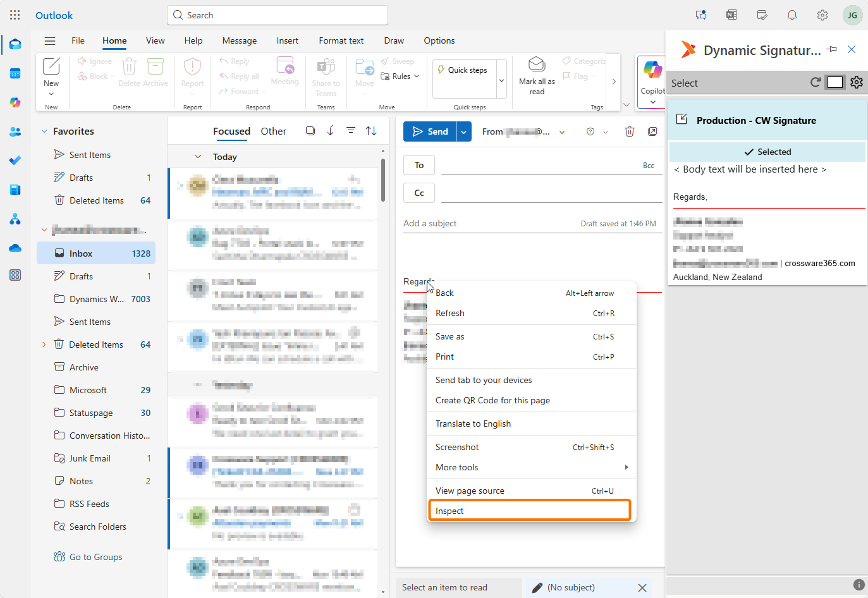Image resolution: width=868 pixels, height=598 pixels.
Task: Switch to the Insert ribbon tab
Action: pyautogui.click(x=287, y=41)
